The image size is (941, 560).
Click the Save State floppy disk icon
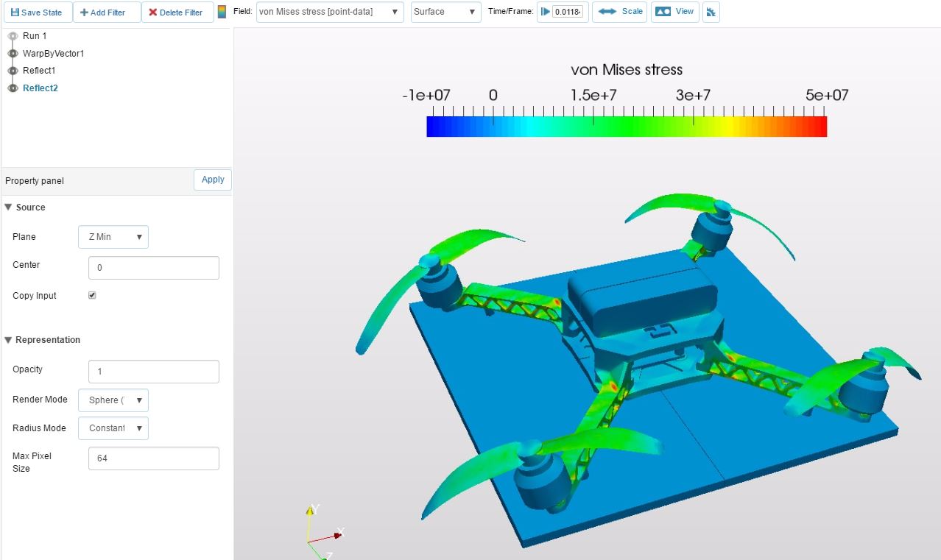[15, 13]
